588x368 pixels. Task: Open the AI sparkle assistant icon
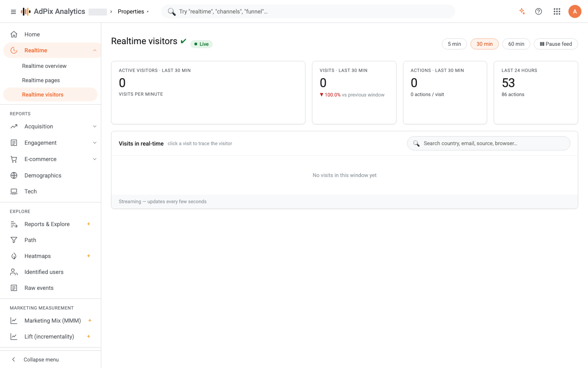[522, 11]
